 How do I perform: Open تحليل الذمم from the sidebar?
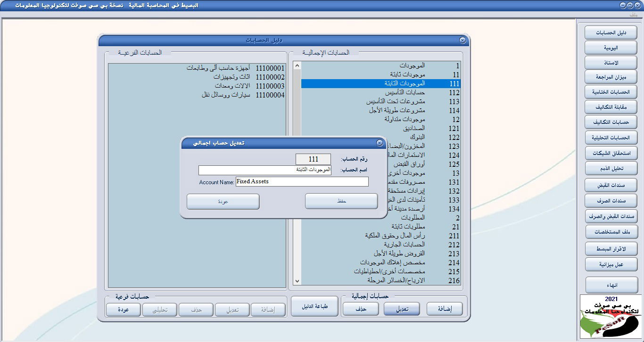coord(611,168)
